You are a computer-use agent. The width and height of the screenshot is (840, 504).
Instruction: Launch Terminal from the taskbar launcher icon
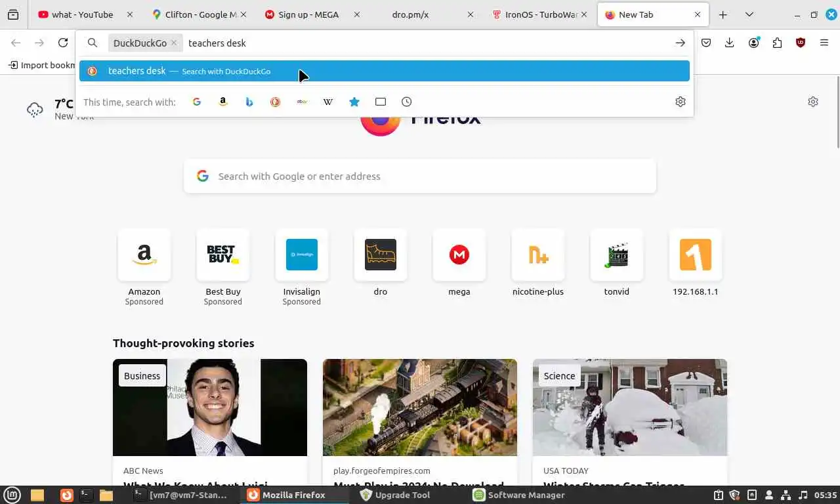coord(86,495)
